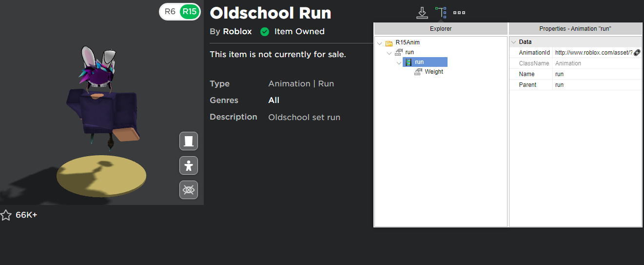
Task: Toggle the explorer tree view icon
Action: [x=441, y=13]
